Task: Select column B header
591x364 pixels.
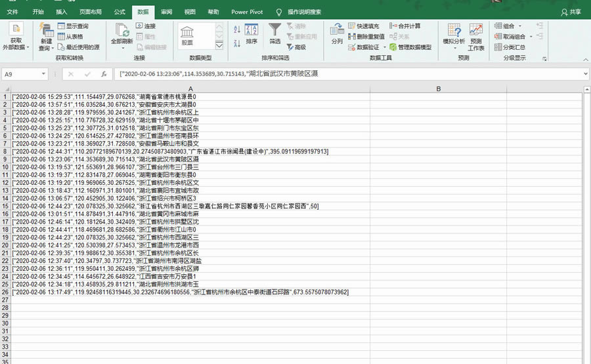Action: [x=439, y=89]
